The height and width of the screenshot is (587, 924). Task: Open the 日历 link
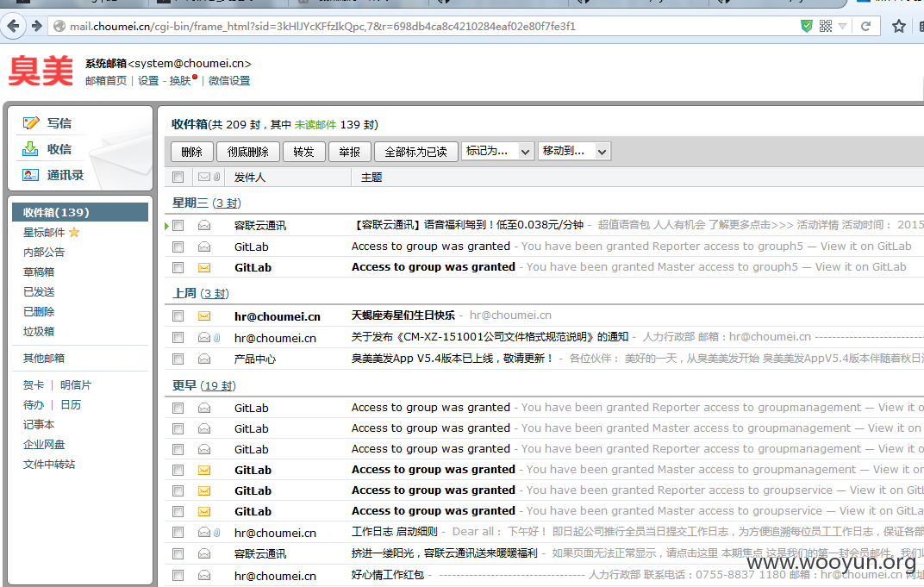[x=71, y=405]
